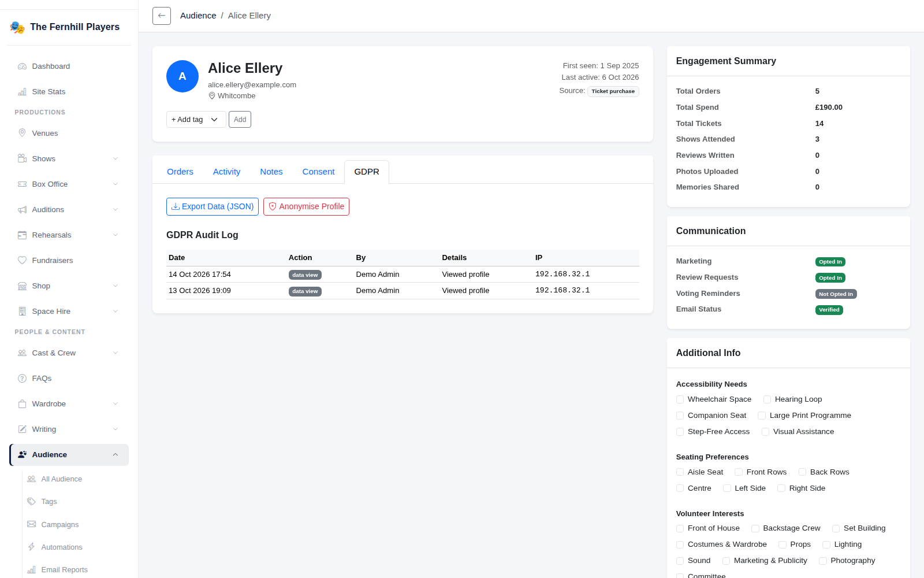Switch to the Orders tab

click(x=180, y=172)
